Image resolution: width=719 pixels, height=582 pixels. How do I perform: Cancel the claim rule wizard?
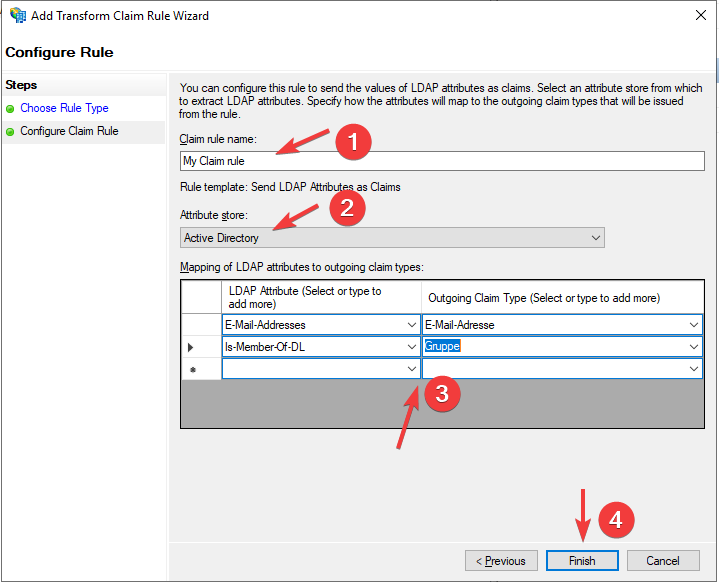pos(662,561)
